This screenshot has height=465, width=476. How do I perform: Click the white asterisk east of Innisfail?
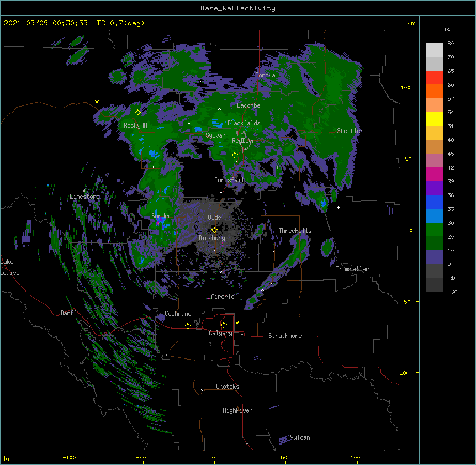click(x=277, y=168)
